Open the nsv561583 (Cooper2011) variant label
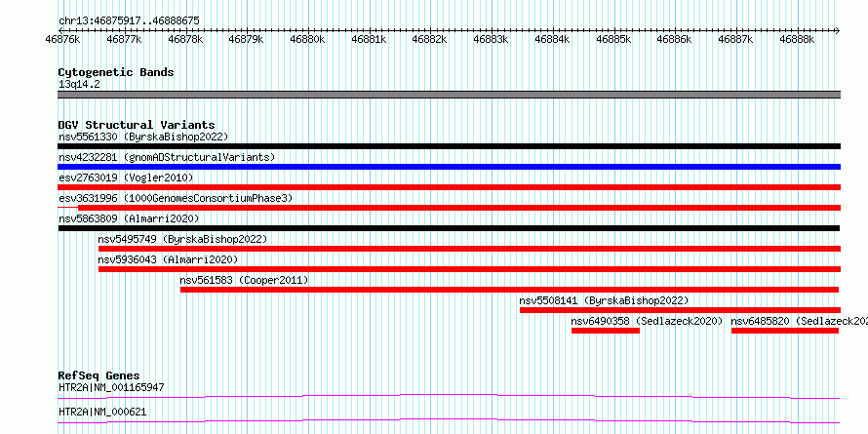Screen dimensions: 868x434 [x=244, y=280]
